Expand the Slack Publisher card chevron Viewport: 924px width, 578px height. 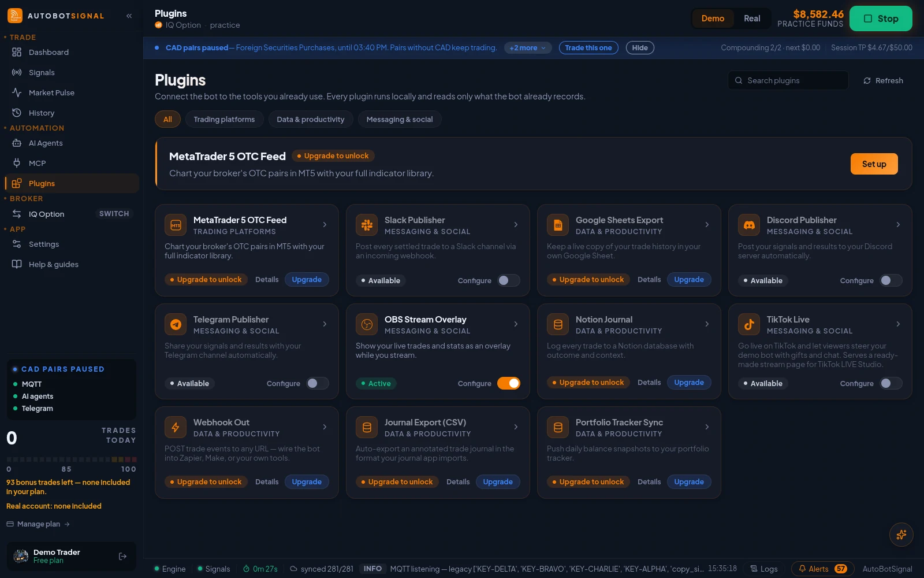point(516,224)
